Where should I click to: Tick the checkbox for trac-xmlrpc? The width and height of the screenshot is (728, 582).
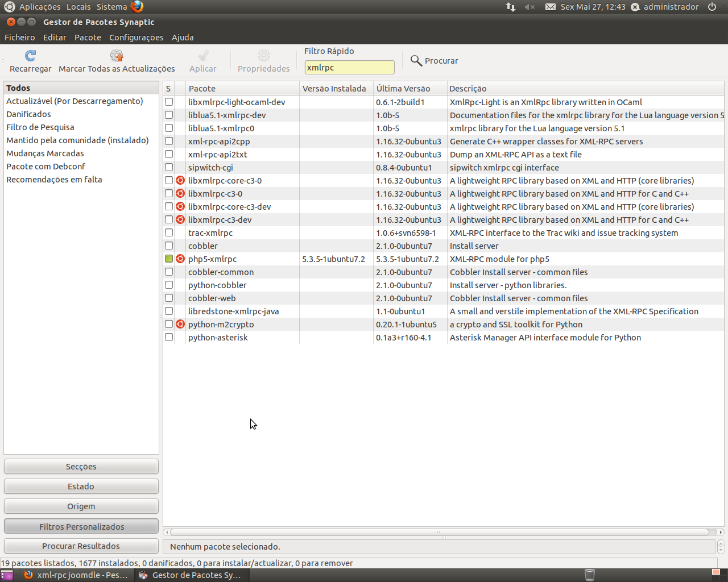[169, 233]
